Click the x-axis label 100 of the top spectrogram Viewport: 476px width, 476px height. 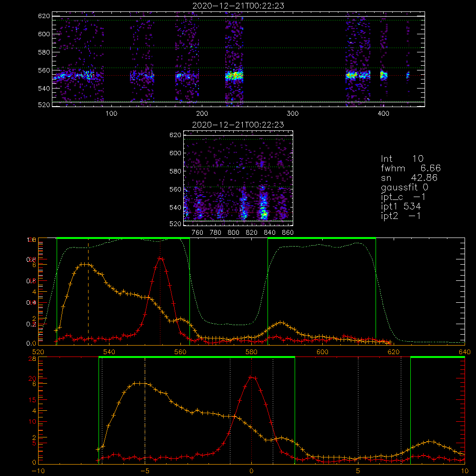pyautogui.click(x=111, y=114)
